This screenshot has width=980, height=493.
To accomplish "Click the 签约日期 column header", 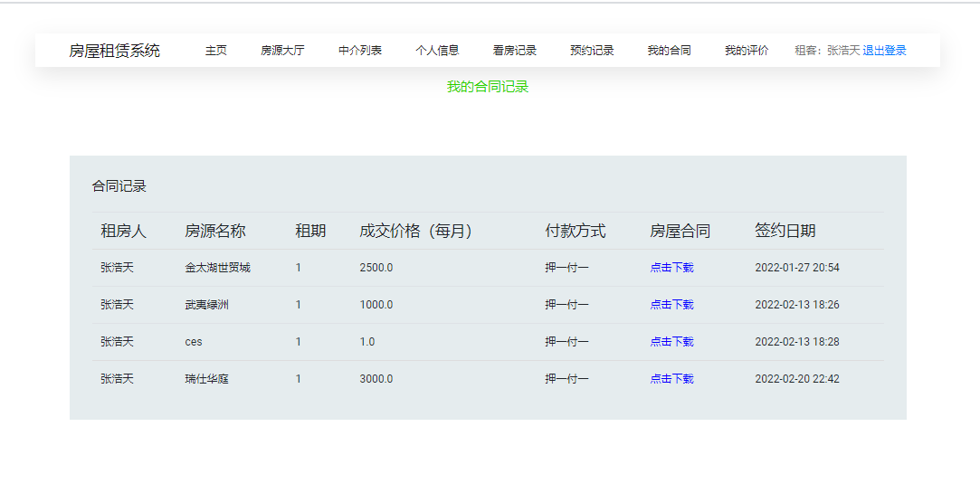I will click(785, 231).
